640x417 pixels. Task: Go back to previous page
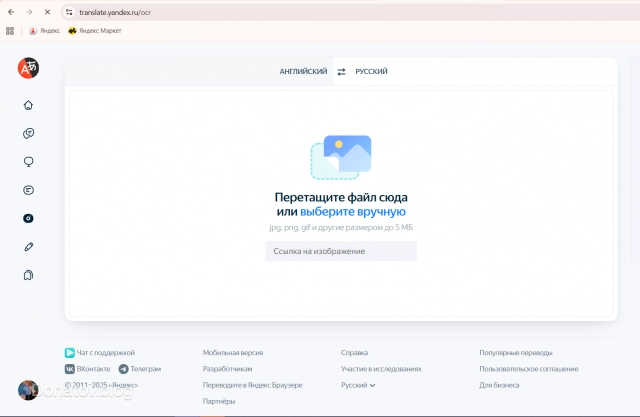coord(11,12)
